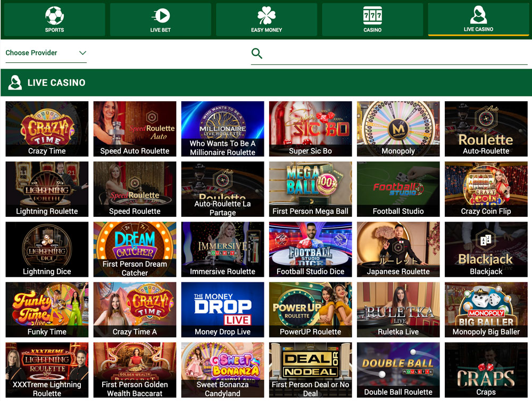
Task: Open the Monopoly wheel game
Action: tap(398, 129)
